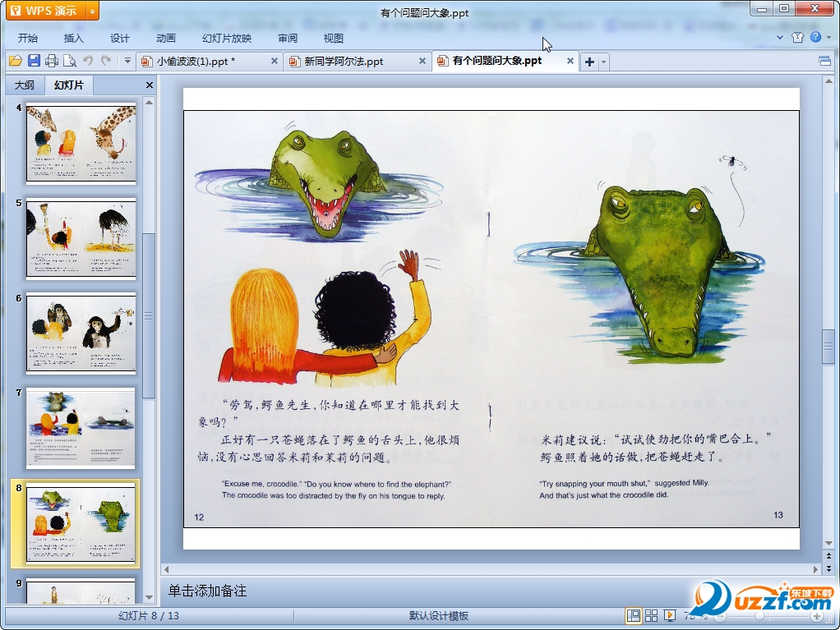
Task: Close the 有个问题问大象.ppt tab
Action: (x=570, y=61)
